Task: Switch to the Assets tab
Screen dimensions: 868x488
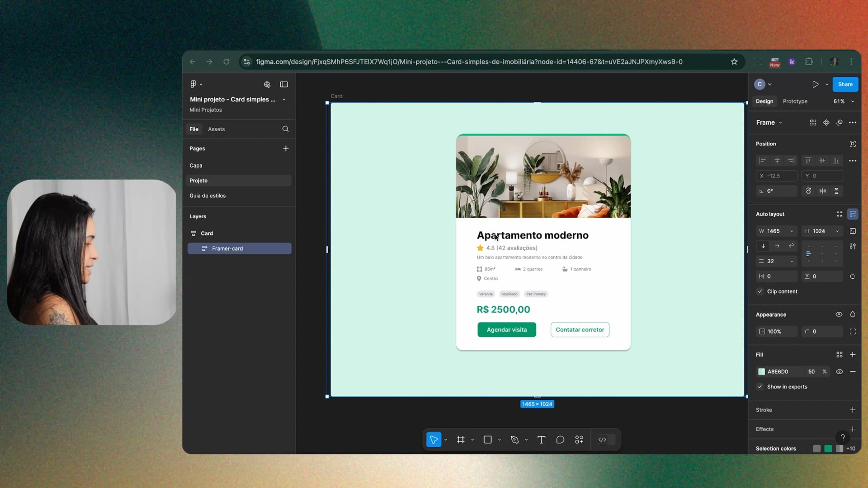Action: click(x=216, y=129)
